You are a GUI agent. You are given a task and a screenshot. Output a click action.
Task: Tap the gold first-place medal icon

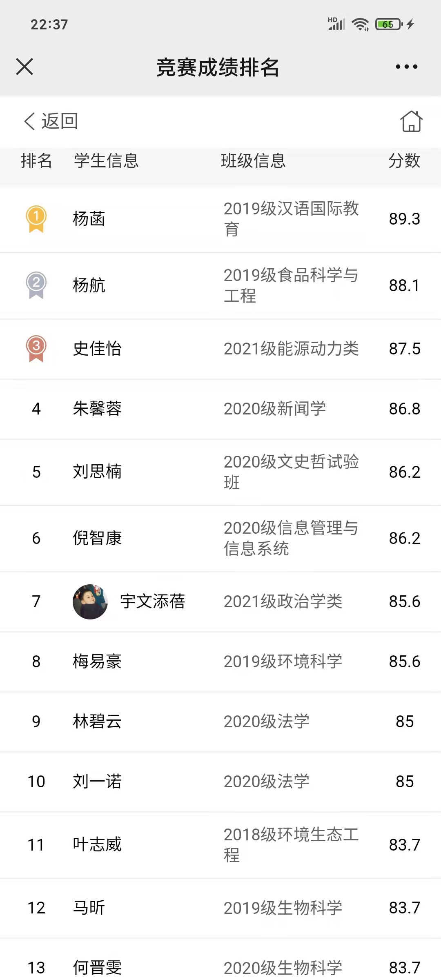[x=36, y=218]
